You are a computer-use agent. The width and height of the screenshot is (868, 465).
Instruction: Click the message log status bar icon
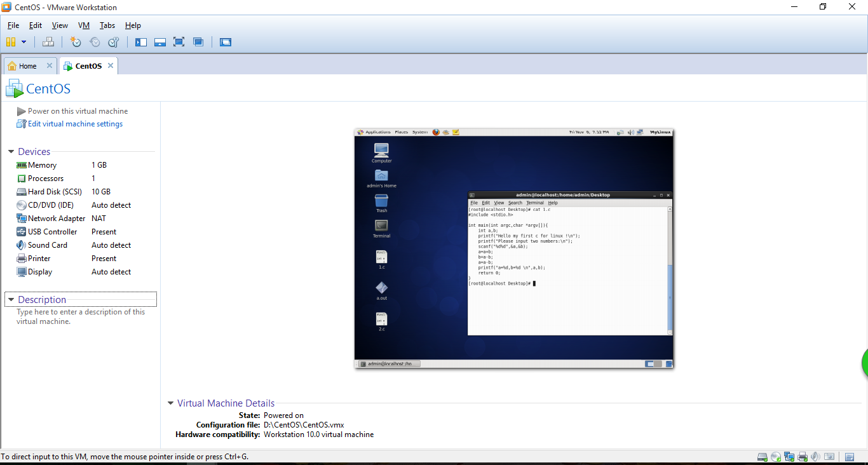click(x=850, y=457)
